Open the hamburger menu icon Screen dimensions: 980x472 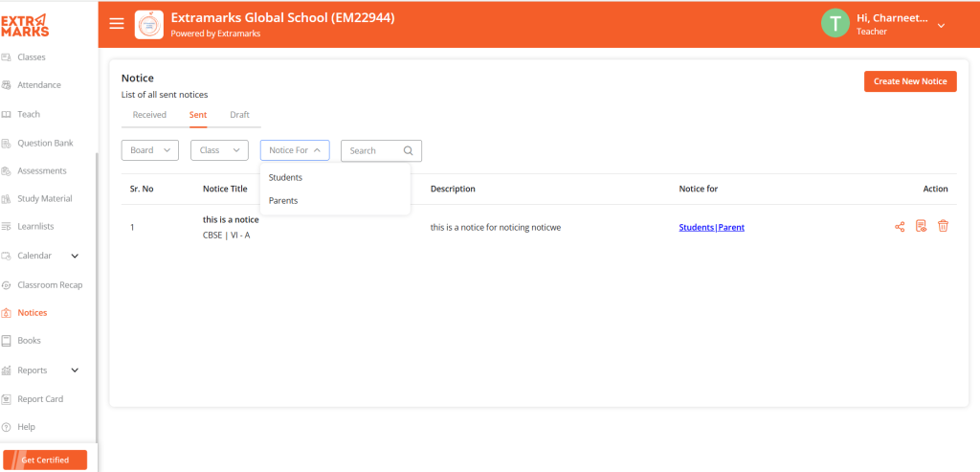tap(117, 24)
